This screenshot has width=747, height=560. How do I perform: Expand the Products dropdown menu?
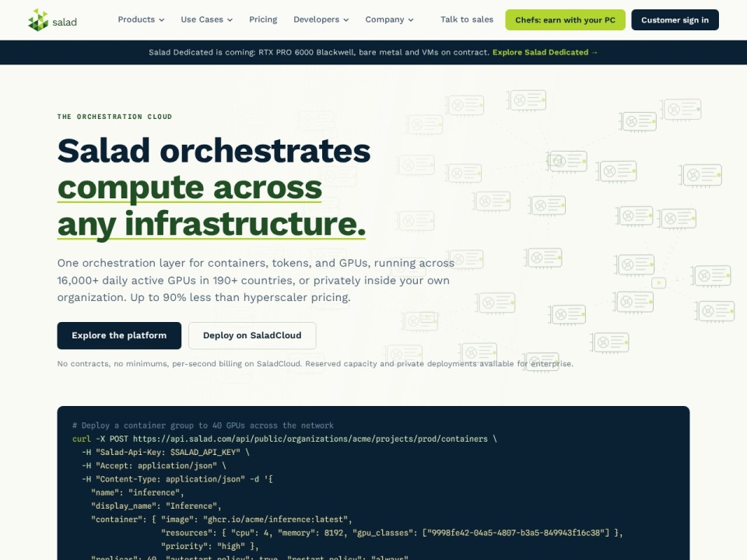point(141,19)
